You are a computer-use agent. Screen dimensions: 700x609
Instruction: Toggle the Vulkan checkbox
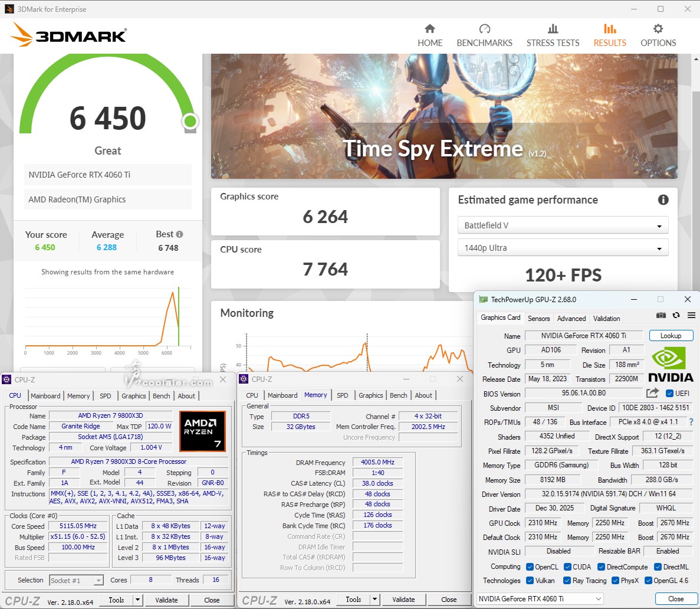coord(530,581)
